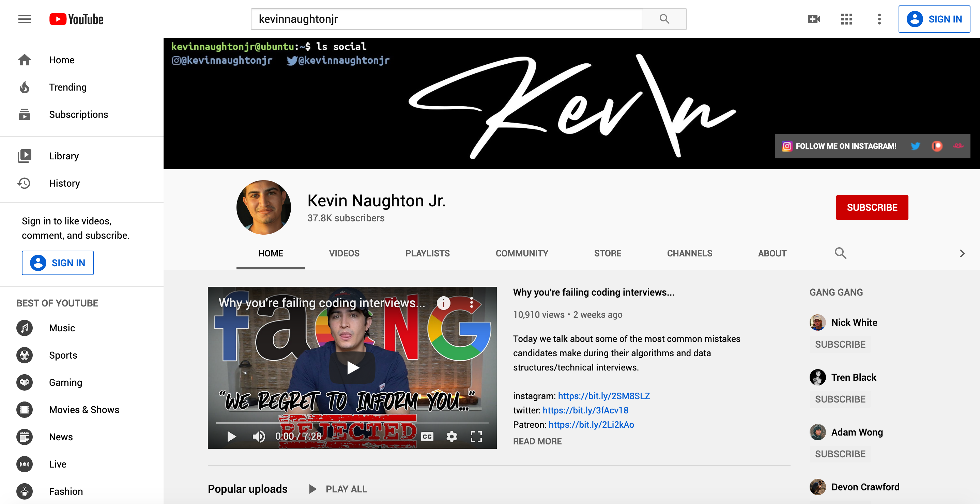
Task: Toggle closed captions on the video
Action: point(427,436)
